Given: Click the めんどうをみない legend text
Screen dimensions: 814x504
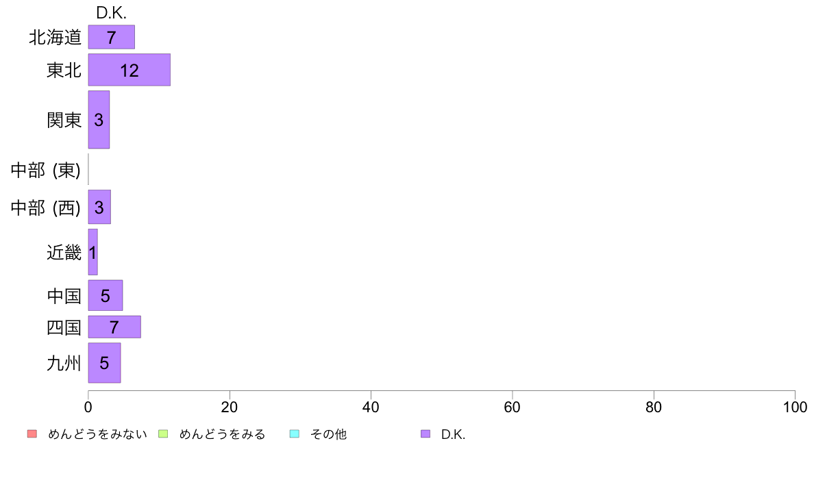Looking at the screenshot, I should coord(97,434).
